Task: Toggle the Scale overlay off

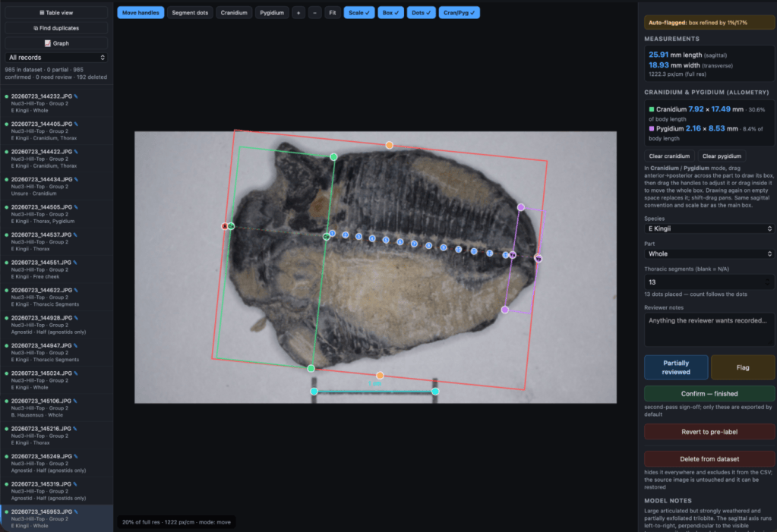Action: click(x=359, y=13)
